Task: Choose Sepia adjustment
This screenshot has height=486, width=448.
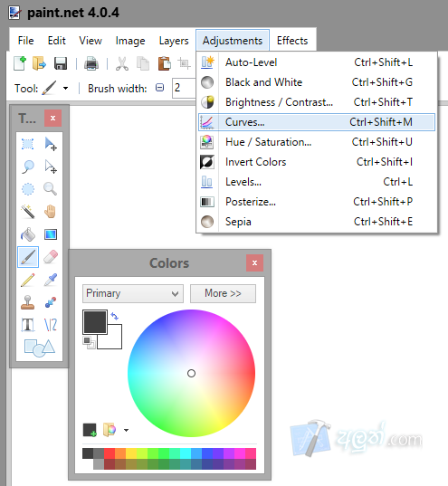Action: coord(317,222)
